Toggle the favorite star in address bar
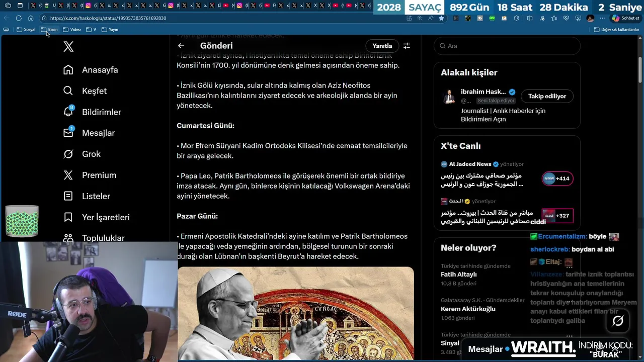644x362 pixels. (441, 18)
